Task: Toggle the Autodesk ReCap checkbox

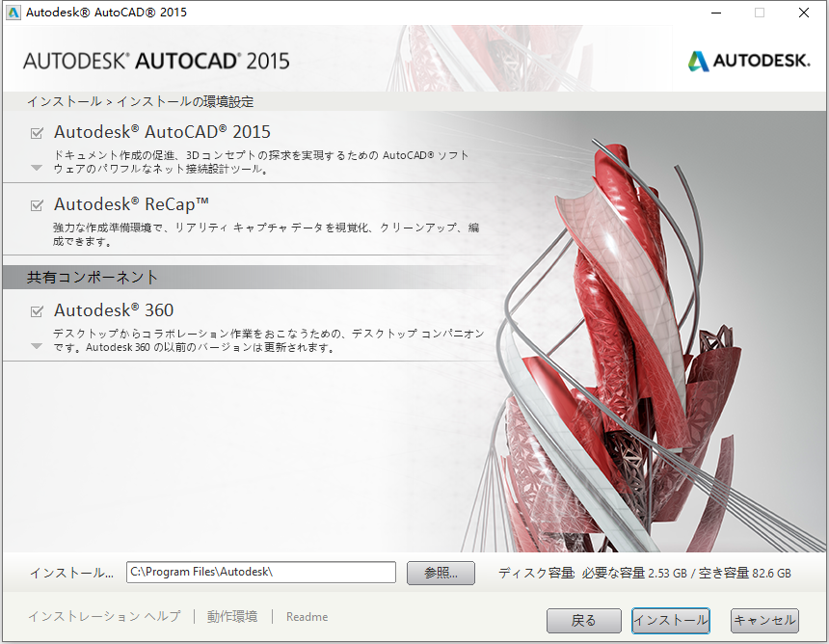Action: click(37, 205)
